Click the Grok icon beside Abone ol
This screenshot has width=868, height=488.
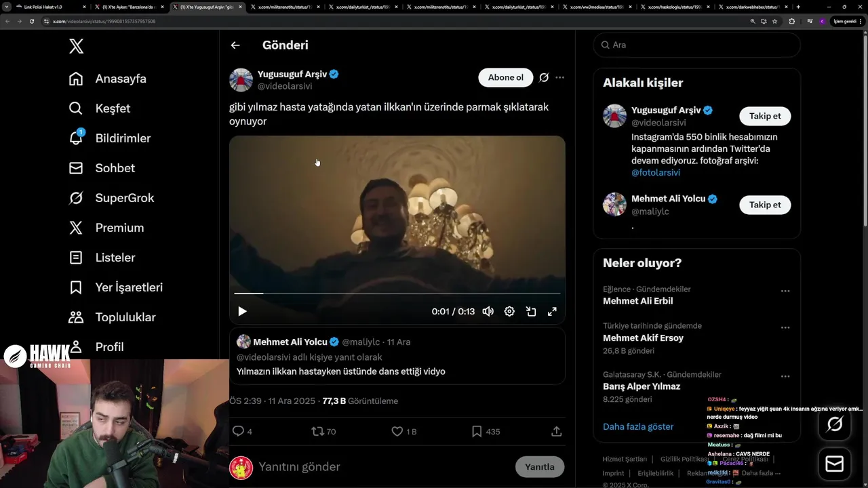[x=544, y=77]
